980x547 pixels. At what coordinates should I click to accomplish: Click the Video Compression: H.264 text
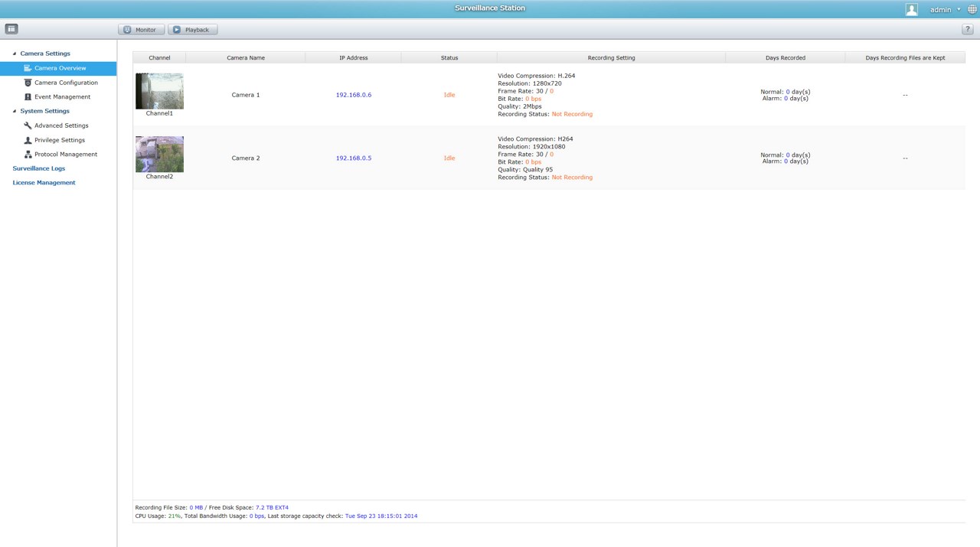536,76
